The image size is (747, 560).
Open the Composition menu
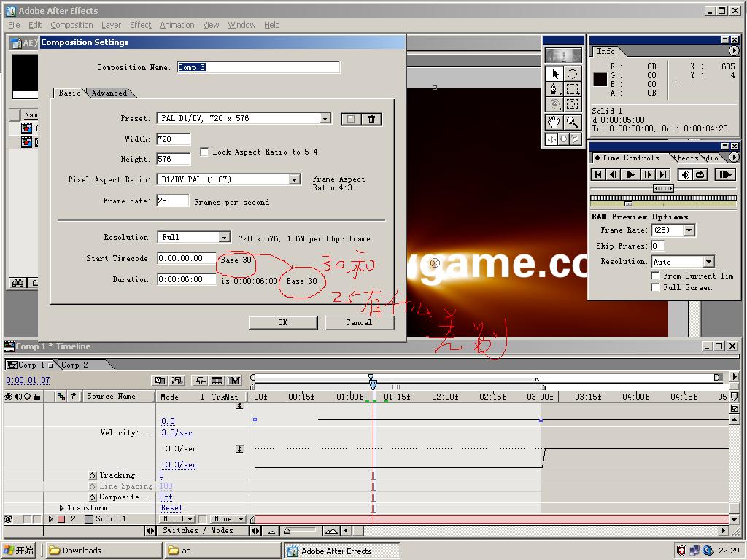pos(71,25)
